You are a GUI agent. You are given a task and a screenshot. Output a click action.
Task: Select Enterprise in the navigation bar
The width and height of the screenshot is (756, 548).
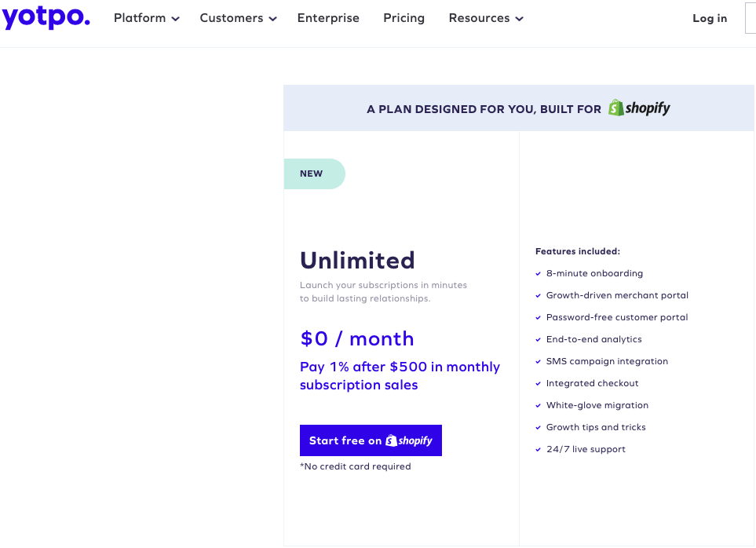tap(328, 18)
